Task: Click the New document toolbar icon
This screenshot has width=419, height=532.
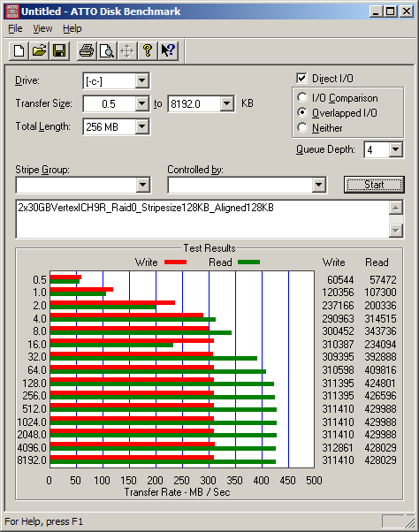Action: coord(19,51)
